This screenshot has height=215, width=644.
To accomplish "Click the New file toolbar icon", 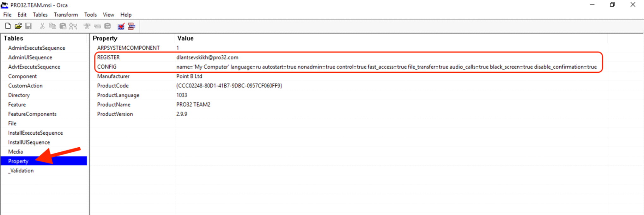I will coord(8,26).
